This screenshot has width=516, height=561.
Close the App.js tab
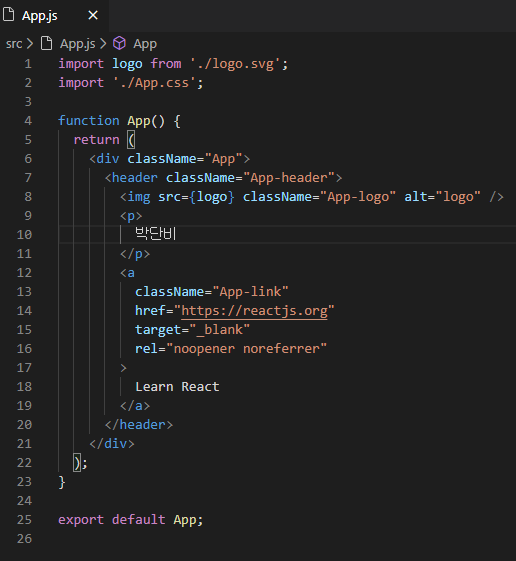(93, 15)
